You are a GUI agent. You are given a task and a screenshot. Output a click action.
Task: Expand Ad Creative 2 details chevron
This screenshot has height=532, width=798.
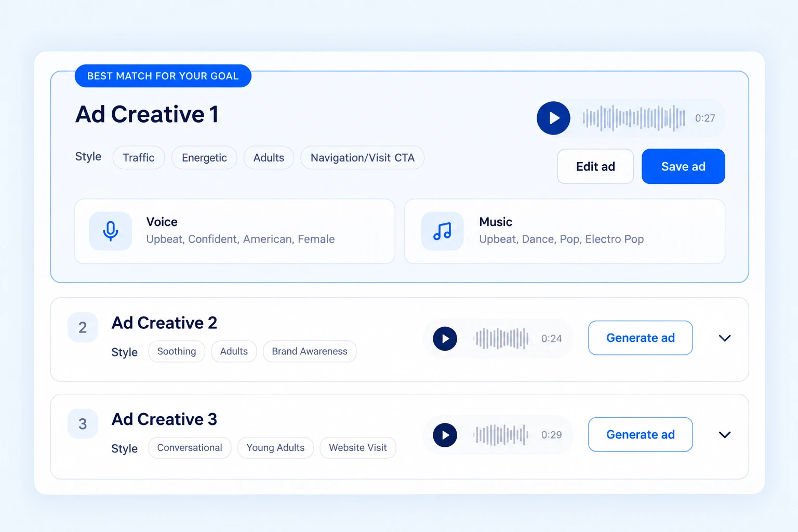pyautogui.click(x=725, y=338)
